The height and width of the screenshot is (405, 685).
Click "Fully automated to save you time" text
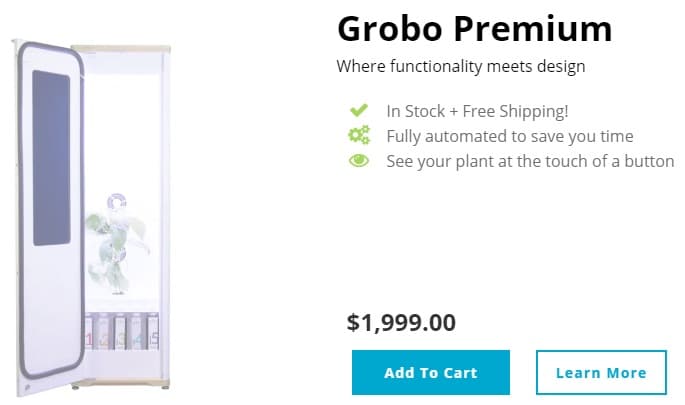coord(510,136)
